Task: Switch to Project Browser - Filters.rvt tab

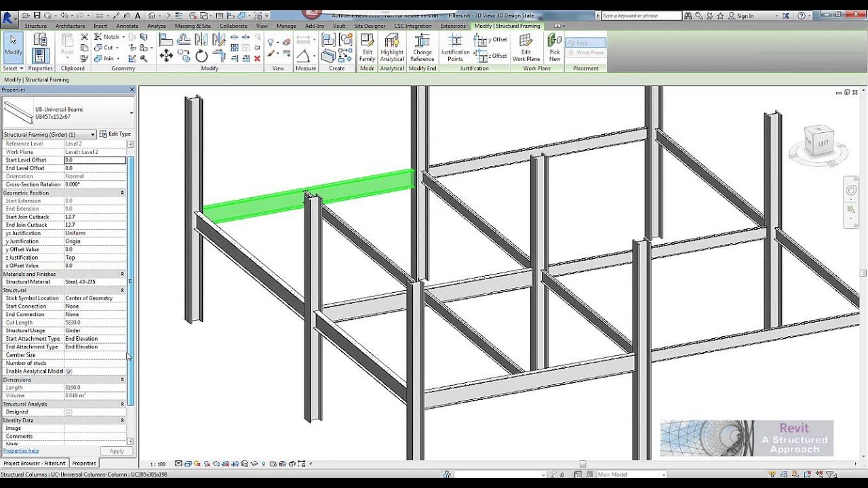Action: [35, 463]
